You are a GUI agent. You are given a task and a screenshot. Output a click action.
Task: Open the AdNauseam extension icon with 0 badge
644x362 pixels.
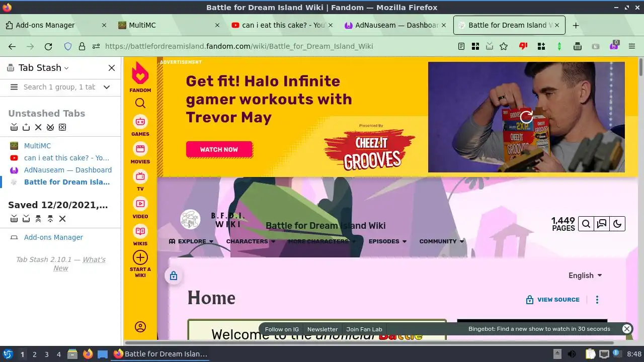614,46
